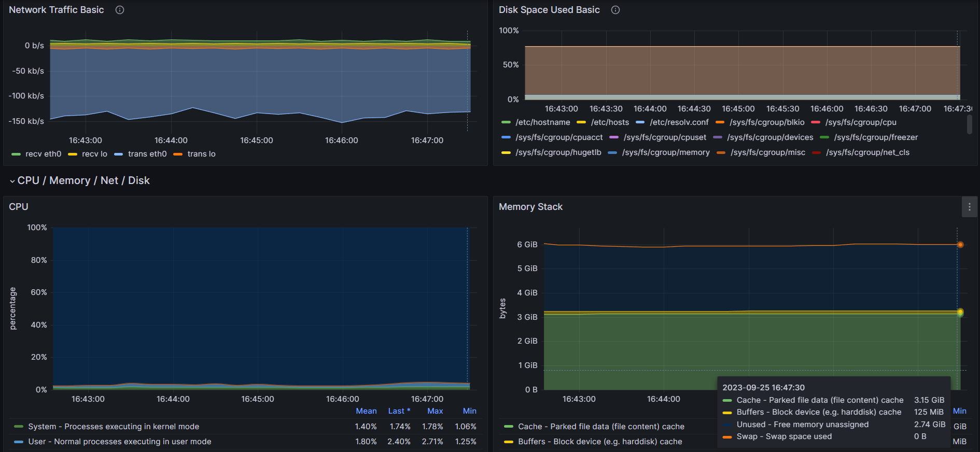Select the System kernel mode legend entry
980x452 pixels.
(x=114, y=427)
